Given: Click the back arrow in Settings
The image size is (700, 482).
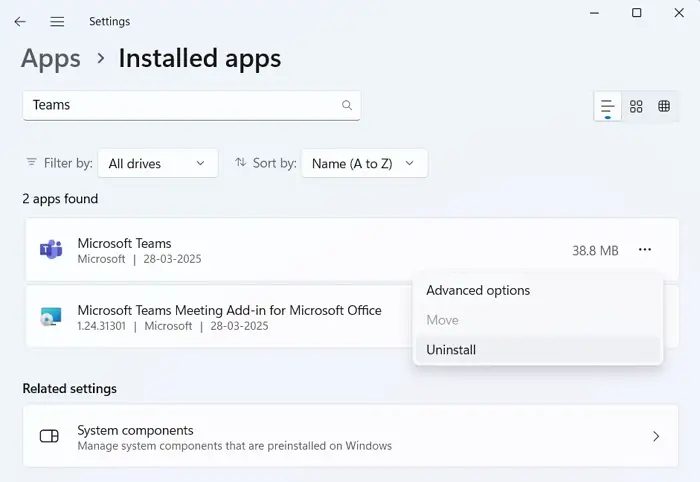Looking at the screenshot, I should click(x=20, y=21).
